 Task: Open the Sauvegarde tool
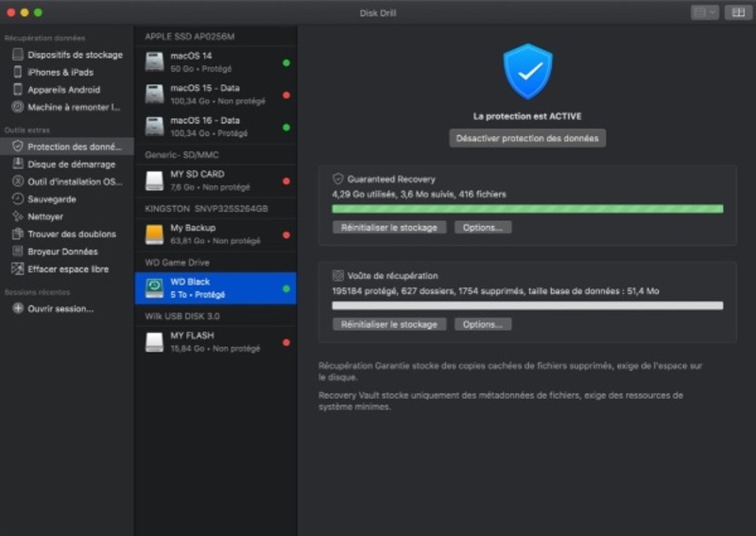coord(67,199)
